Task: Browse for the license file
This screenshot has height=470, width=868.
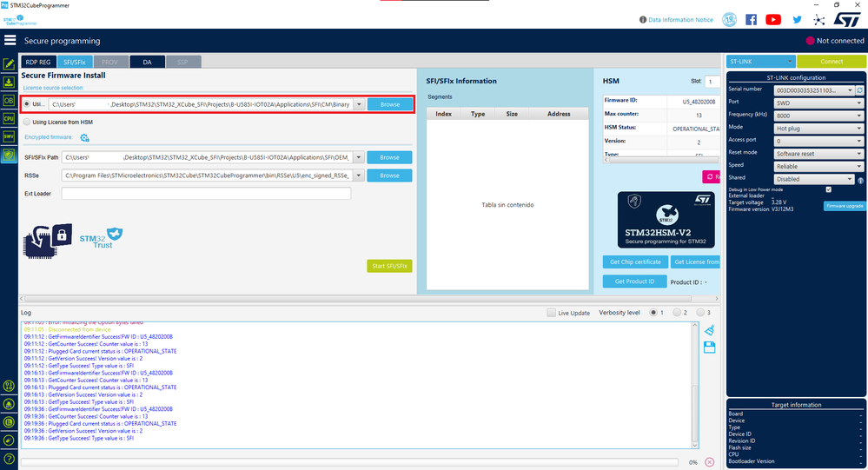Action: [390, 104]
